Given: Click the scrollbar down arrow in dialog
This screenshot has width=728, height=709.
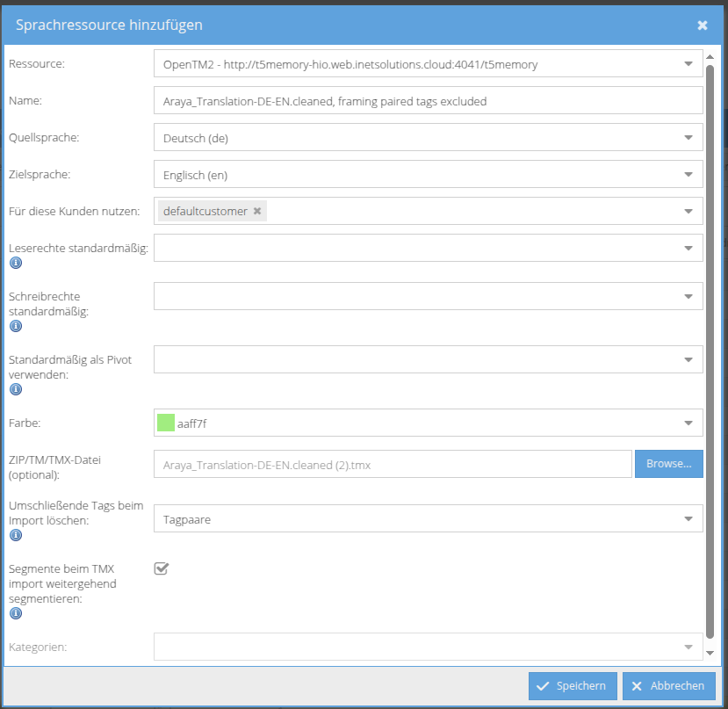Looking at the screenshot, I should [710, 653].
